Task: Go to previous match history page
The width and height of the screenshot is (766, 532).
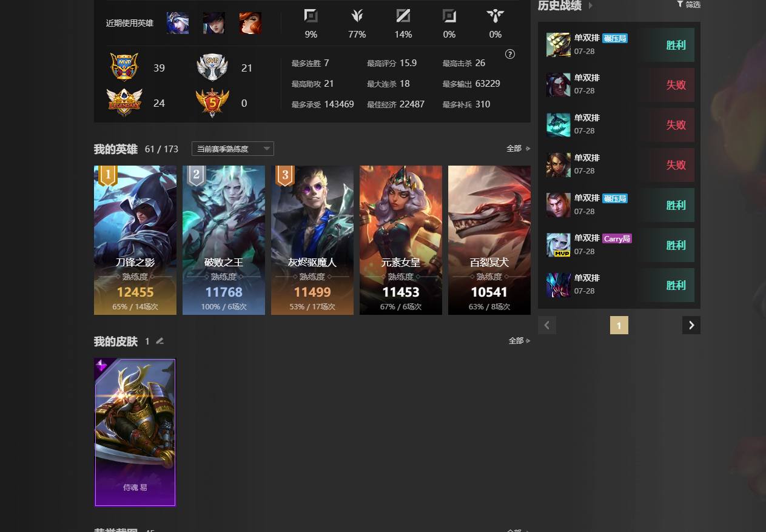Action: point(547,325)
